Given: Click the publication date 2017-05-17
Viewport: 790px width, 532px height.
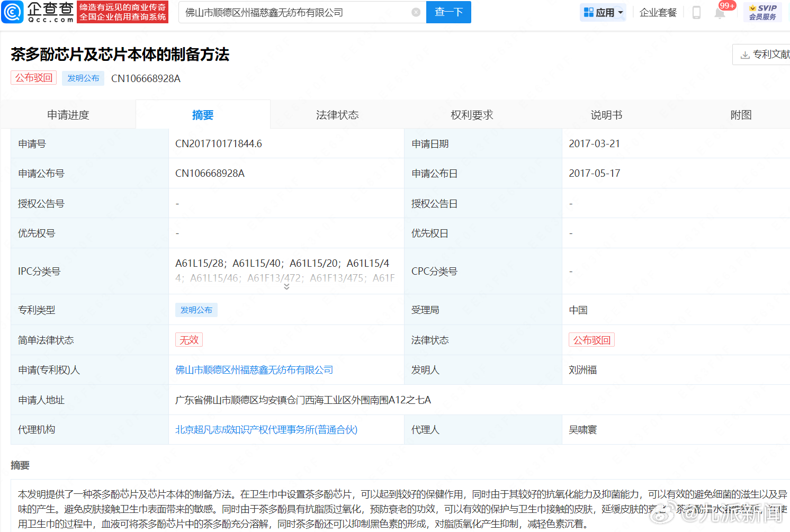Looking at the screenshot, I should [595, 174].
